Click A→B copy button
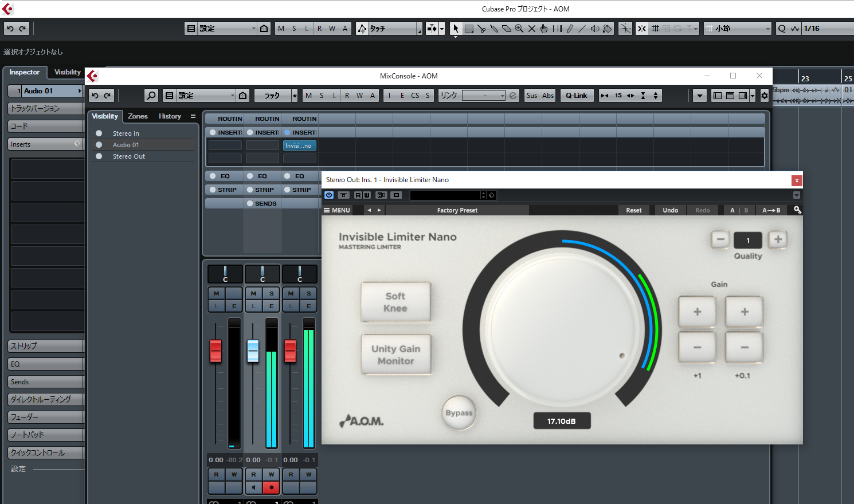Viewport: 854px width, 504px height. 771,210
